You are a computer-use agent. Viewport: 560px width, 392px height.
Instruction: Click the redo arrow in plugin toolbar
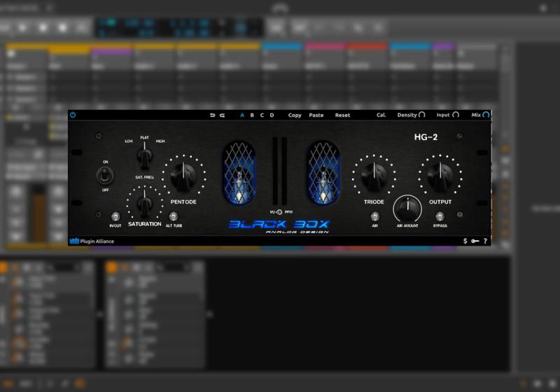tap(222, 115)
